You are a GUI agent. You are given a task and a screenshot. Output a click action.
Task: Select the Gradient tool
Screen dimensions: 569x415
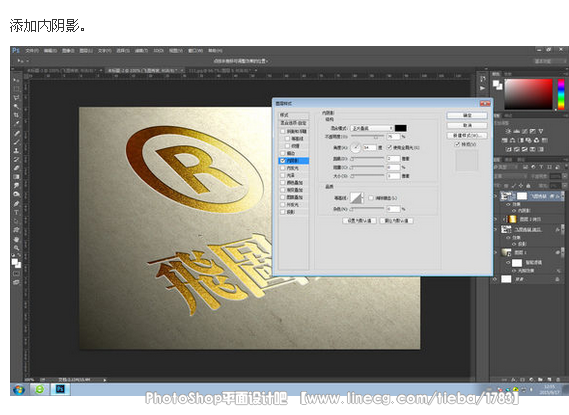[x=16, y=177]
